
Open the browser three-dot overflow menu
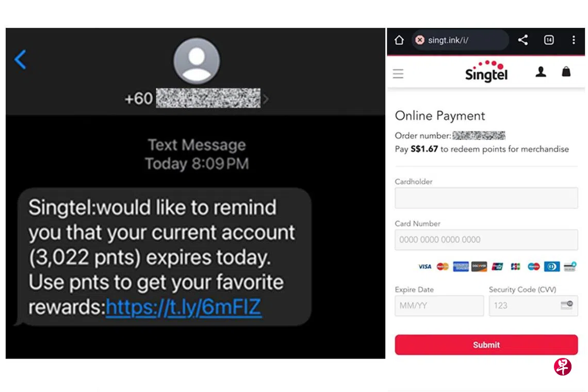pos(574,40)
